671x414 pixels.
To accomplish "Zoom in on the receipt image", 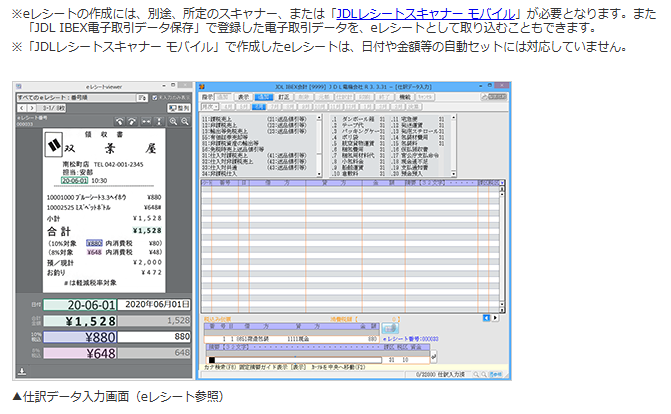I will 173,122.
